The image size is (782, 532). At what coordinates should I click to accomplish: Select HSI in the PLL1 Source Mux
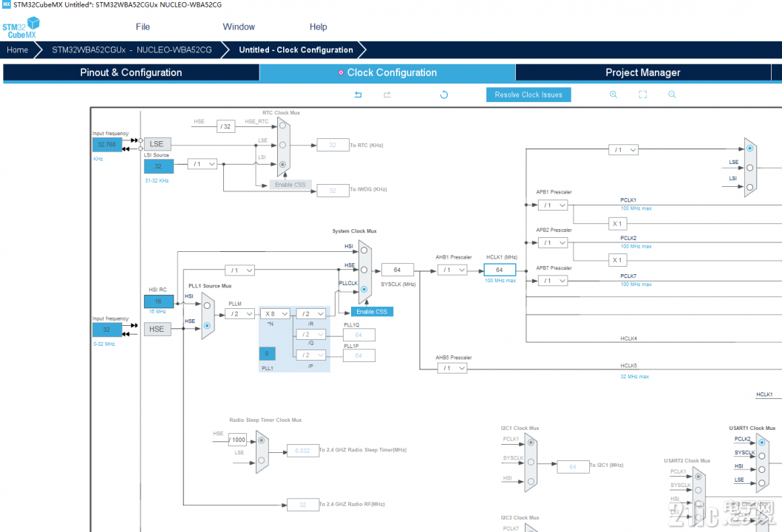207,306
